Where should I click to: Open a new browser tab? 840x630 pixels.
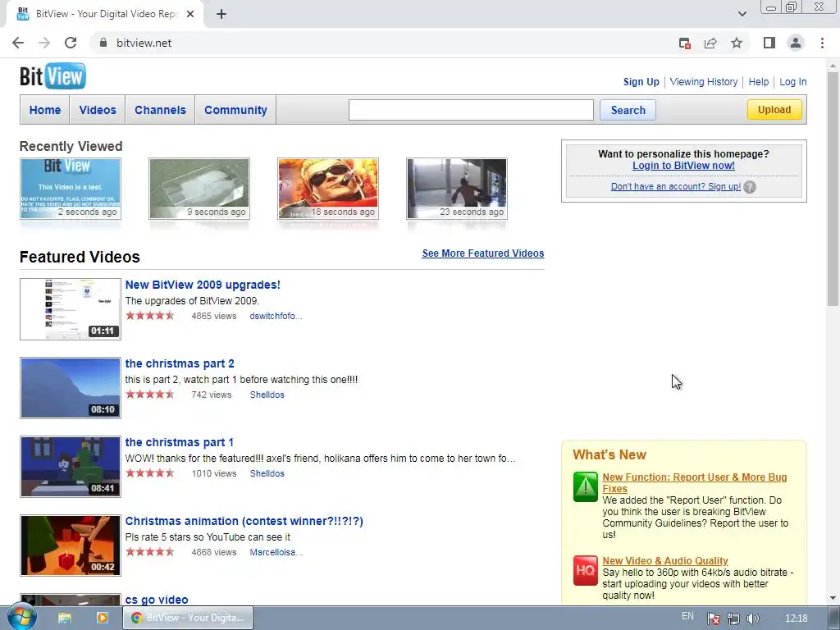(221, 14)
